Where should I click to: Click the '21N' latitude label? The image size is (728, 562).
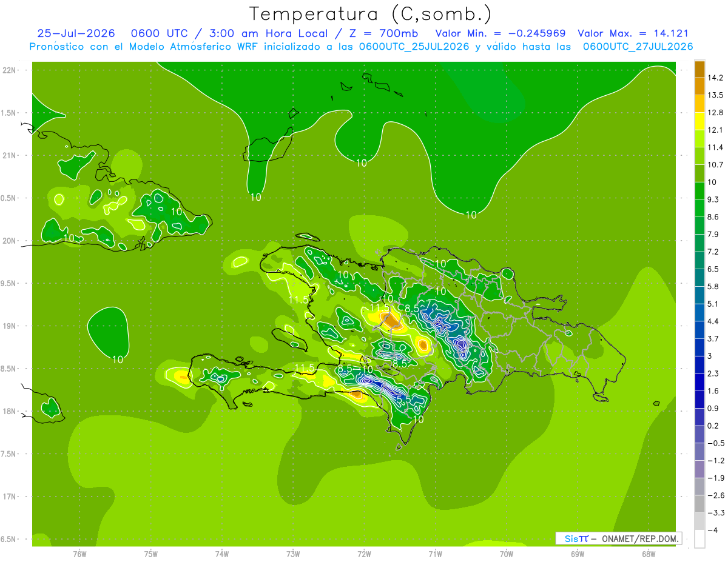[x=9, y=155]
